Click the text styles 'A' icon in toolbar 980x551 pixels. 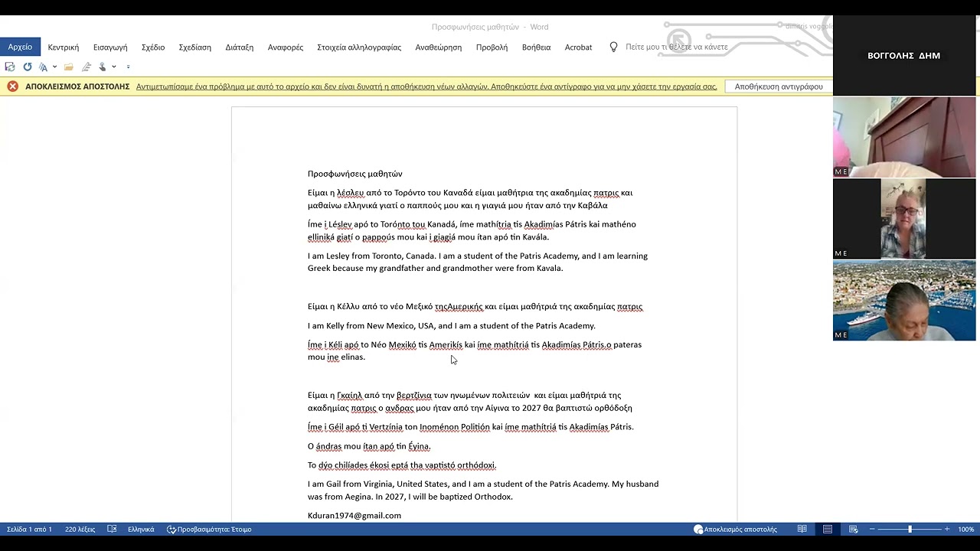point(44,67)
